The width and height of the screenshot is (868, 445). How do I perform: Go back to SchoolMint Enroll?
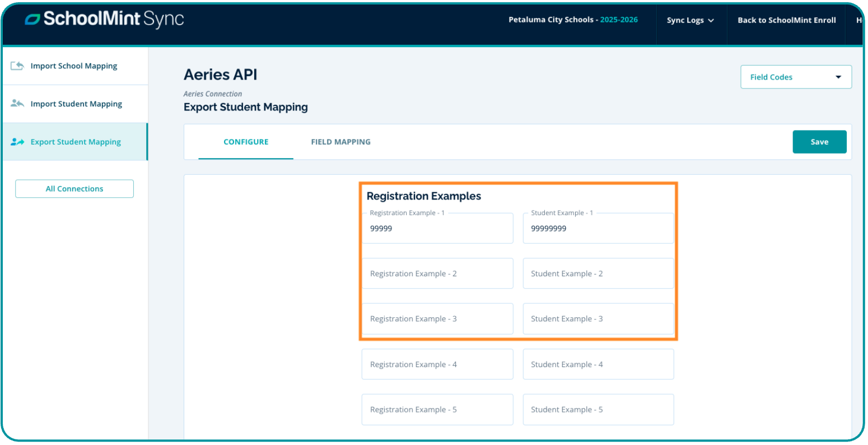[x=786, y=20]
